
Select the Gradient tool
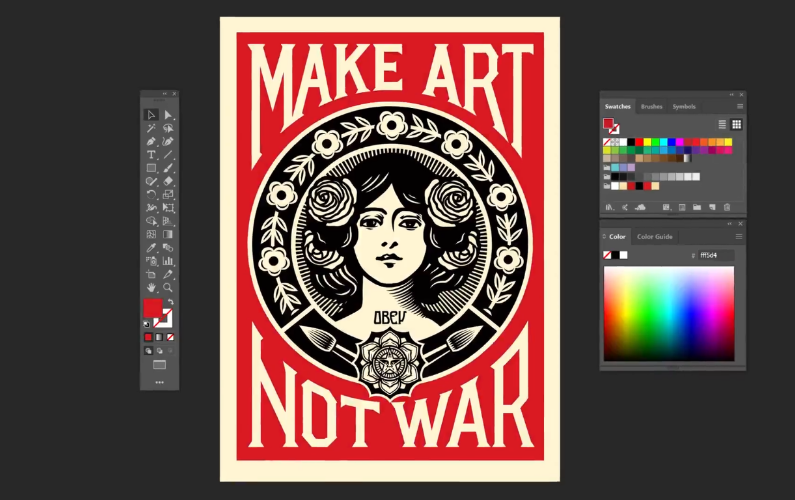(168, 234)
